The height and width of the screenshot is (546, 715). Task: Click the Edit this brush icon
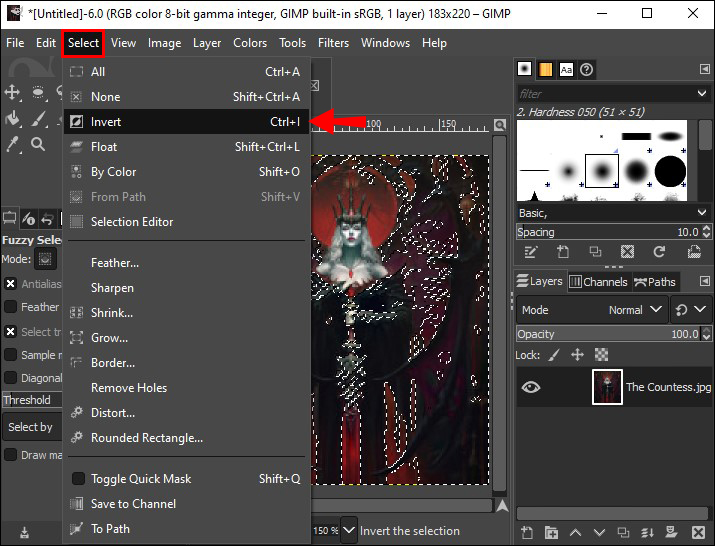coord(531,252)
